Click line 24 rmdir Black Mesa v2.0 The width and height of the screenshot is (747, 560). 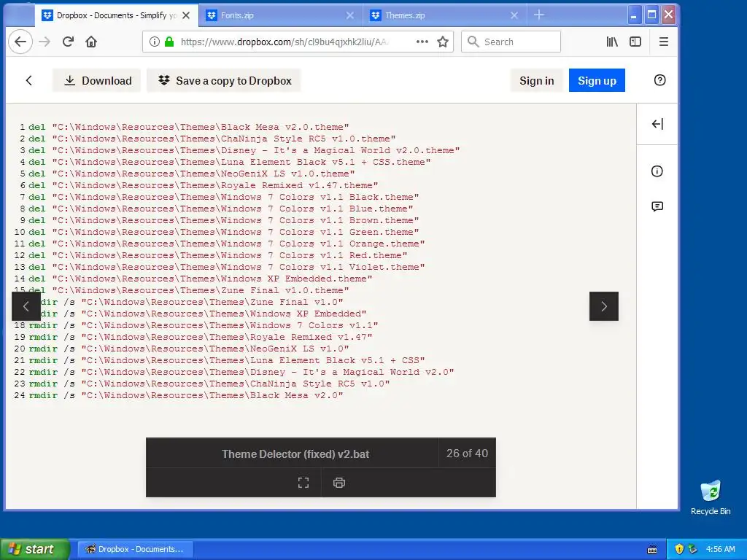[x=186, y=395]
